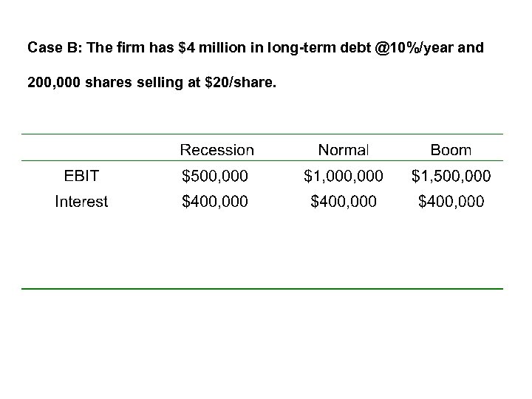Click the "@10%/year" interest rate text
The width and height of the screenshot is (532, 399).
pos(413,49)
